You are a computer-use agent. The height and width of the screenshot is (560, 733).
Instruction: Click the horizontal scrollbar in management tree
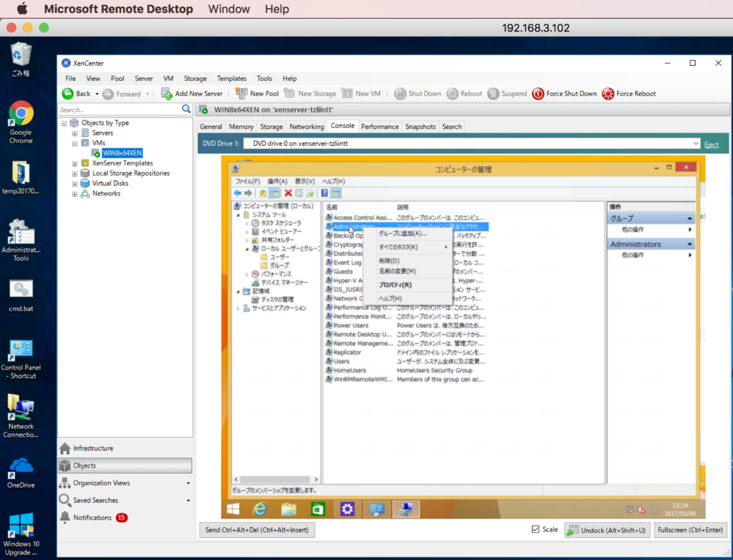pyautogui.click(x=276, y=480)
